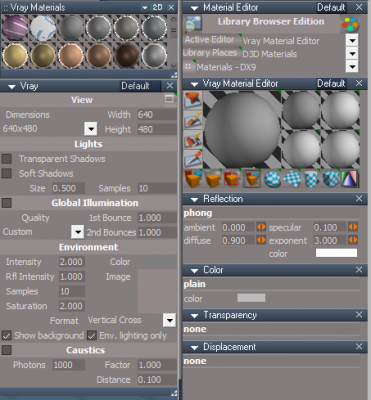Open the white reflection color swatch

coord(336,253)
